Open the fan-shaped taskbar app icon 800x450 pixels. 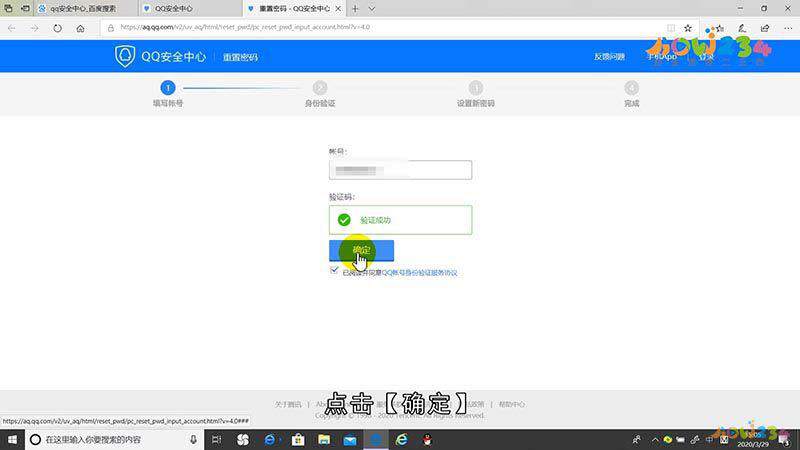point(243,439)
